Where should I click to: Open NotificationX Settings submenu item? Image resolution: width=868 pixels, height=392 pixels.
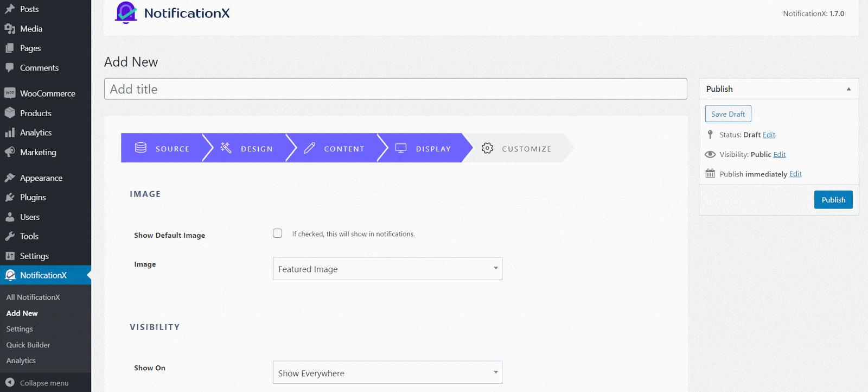point(20,329)
